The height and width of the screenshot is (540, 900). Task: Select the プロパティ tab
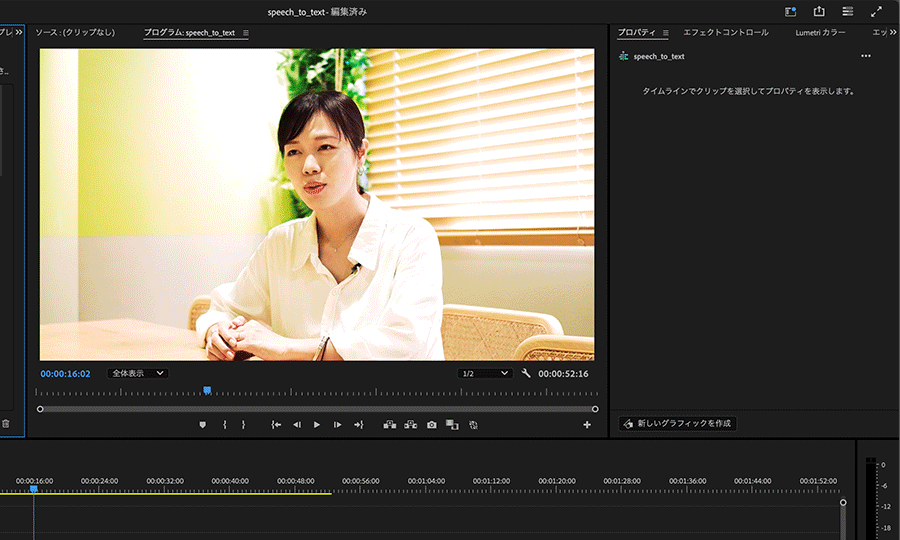[637, 33]
